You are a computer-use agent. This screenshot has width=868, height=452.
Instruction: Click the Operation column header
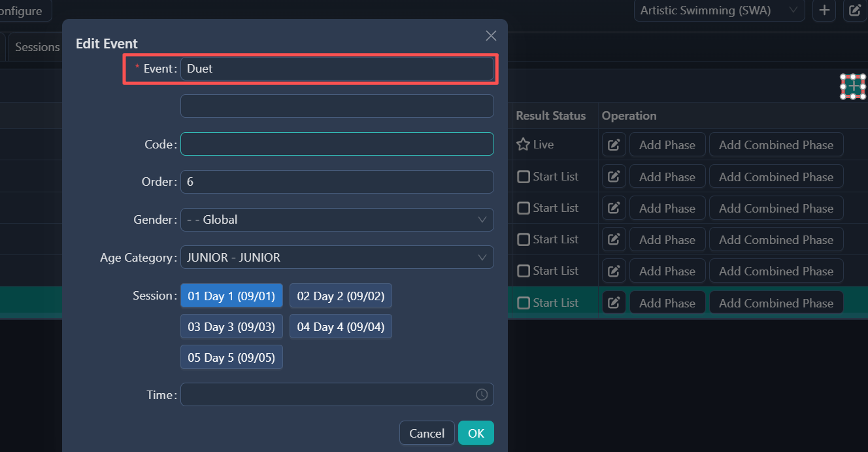(629, 116)
